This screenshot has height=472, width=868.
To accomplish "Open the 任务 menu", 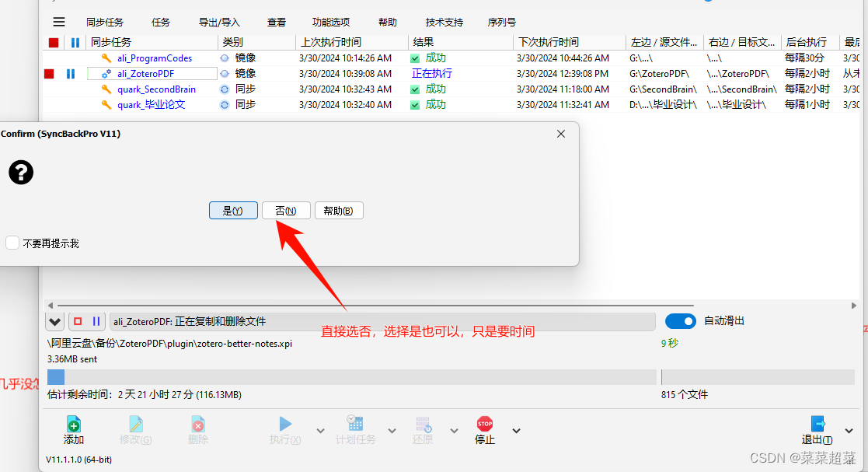I will (x=161, y=22).
